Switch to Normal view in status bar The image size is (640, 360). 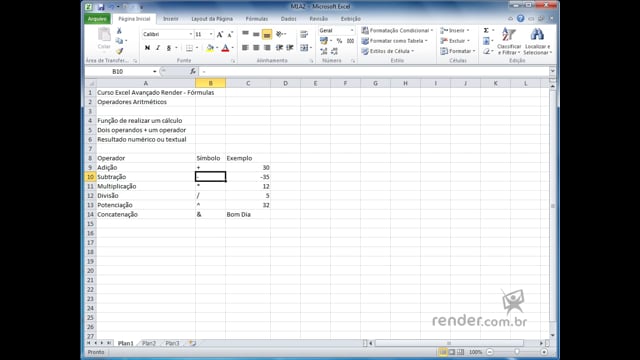point(443,352)
